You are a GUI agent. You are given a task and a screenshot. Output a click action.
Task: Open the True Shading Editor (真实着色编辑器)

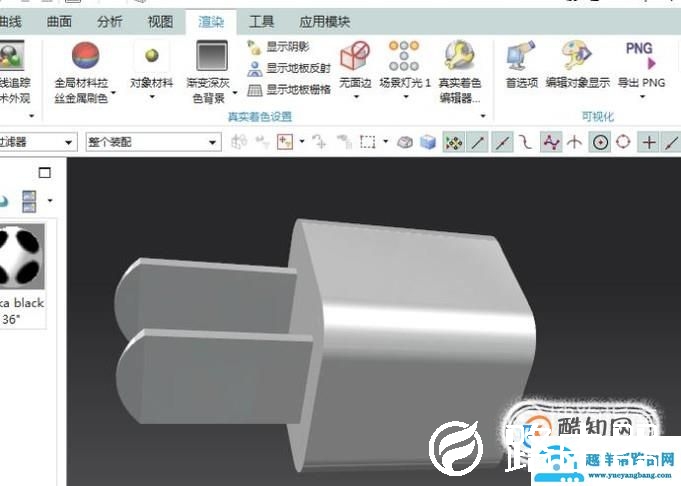(459, 56)
